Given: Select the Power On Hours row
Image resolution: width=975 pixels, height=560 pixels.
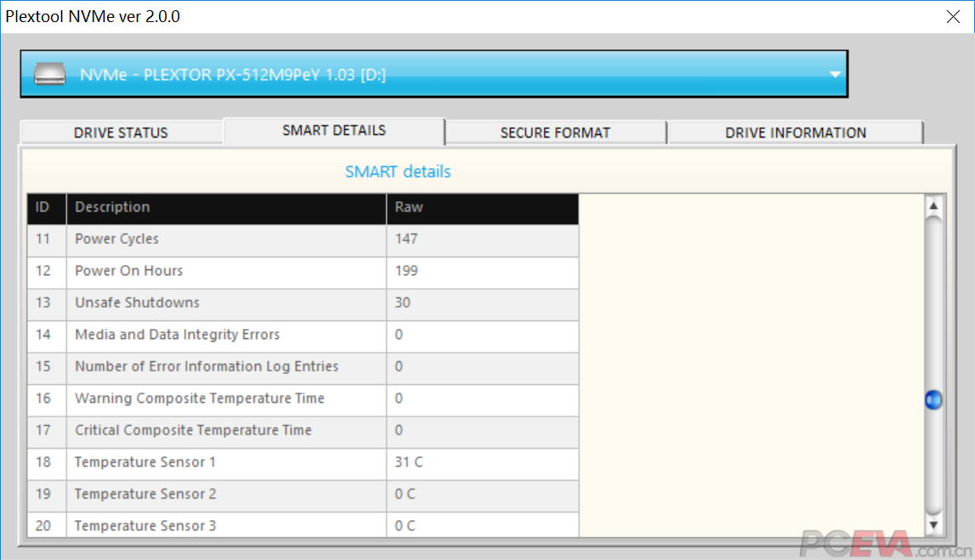Looking at the screenshot, I should pyautogui.click(x=303, y=272).
